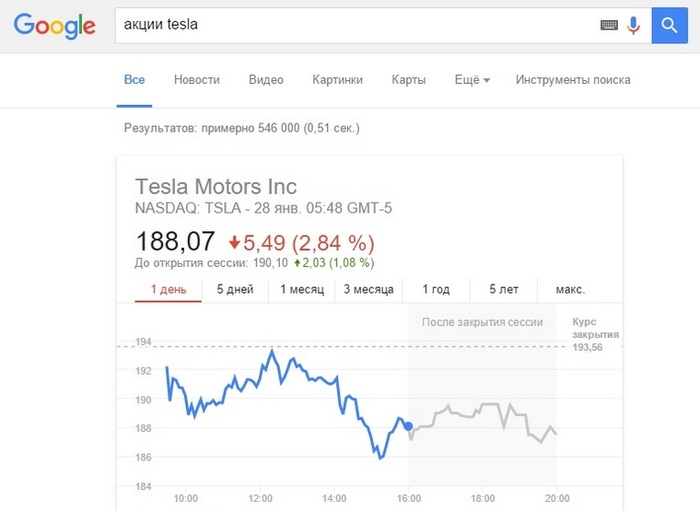Click the blue closing-price dot on chart
Screen dimensions: 700x511
tap(408, 427)
